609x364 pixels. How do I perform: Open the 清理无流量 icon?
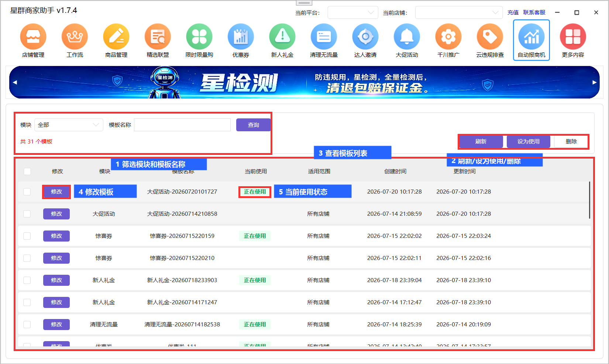[324, 41]
